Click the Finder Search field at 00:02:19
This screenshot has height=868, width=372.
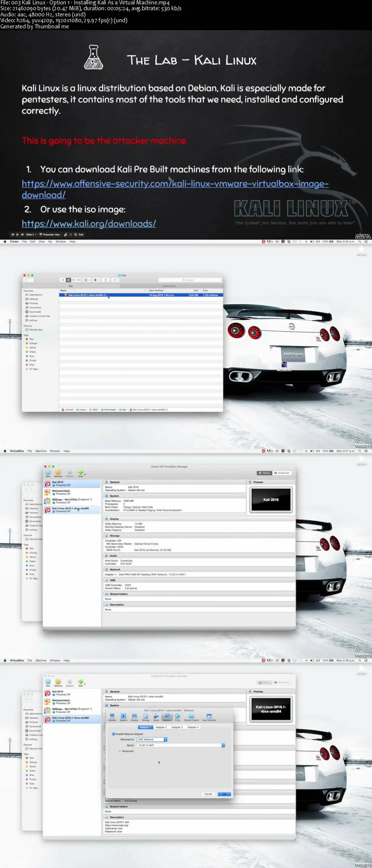[190, 280]
